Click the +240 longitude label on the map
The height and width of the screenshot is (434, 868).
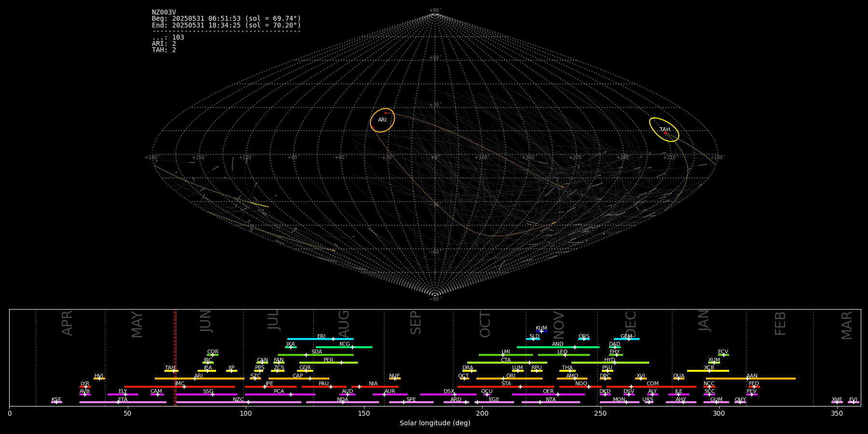pyautogui.click(x=623, y=158)
